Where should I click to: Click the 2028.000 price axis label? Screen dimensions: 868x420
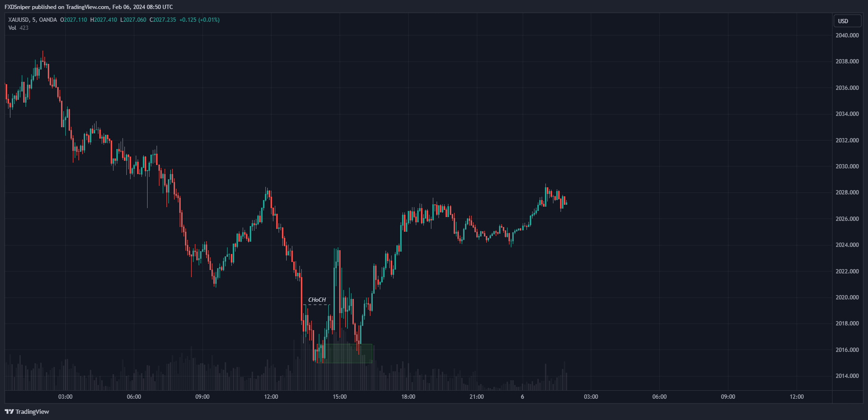tap(847, 192)
